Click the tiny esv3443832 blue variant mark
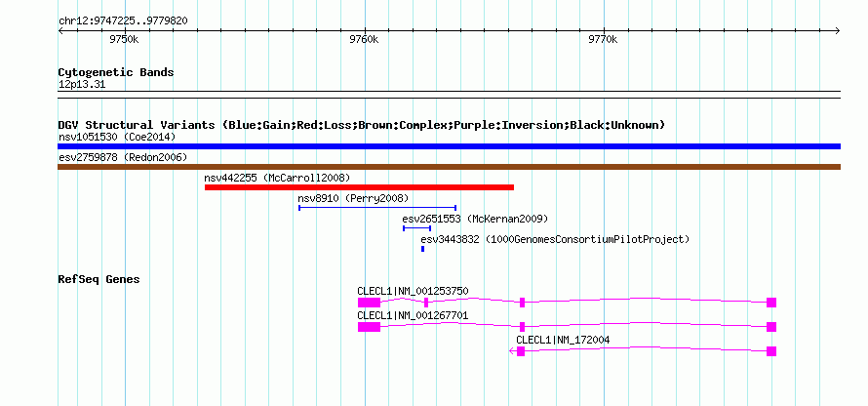 pyautogui.click(x=423, y=249)
